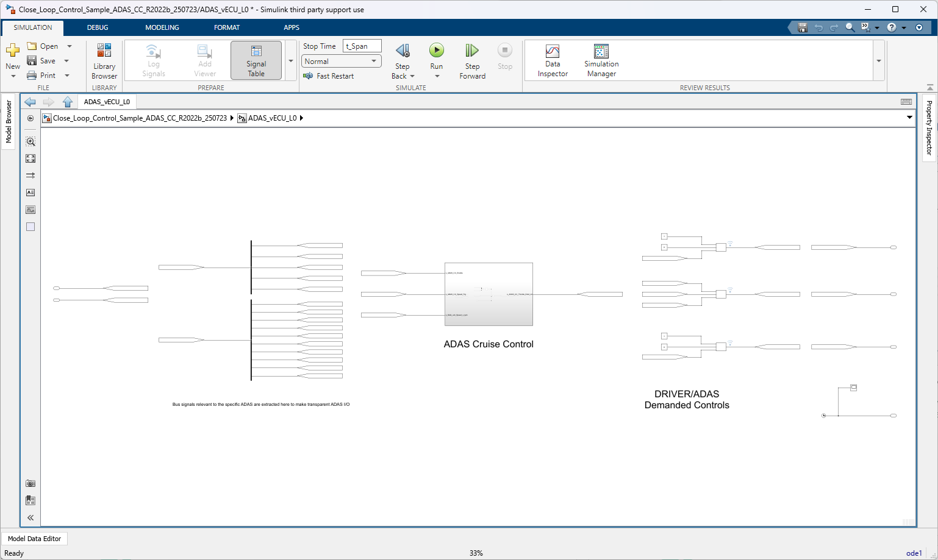Screen dimensions: 938x560
Task: Click the Stop Time input field
Action: point(362,46)
